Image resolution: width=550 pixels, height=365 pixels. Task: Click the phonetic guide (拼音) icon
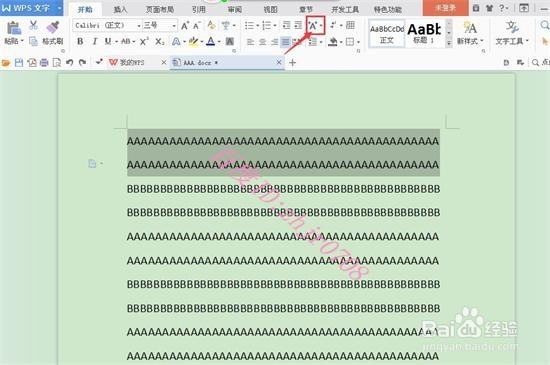click(226, 25)
